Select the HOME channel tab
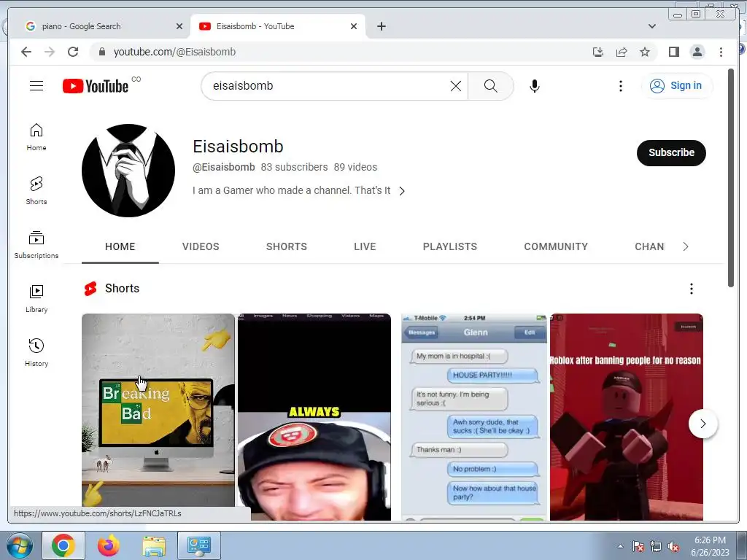The height and width of the screenshot is (560, 747). point(120,246)
